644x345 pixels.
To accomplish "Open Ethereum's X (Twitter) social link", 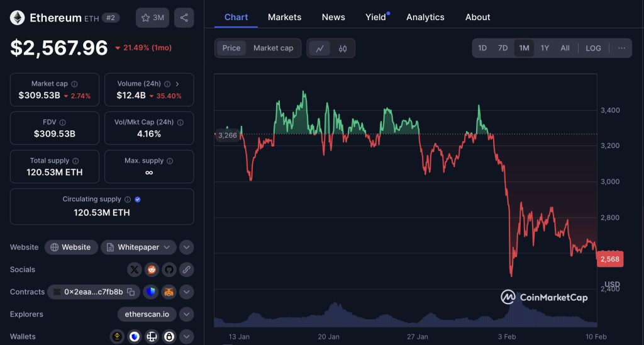I will coord(135,269).
